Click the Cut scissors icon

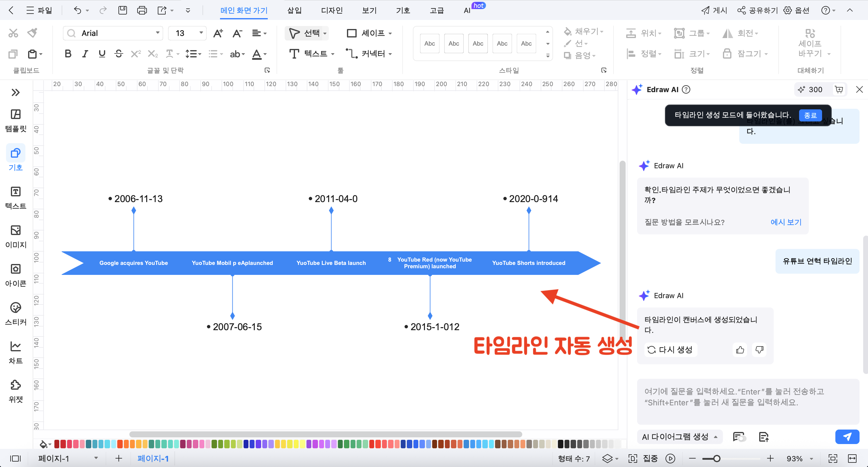[x=13, y=33]
